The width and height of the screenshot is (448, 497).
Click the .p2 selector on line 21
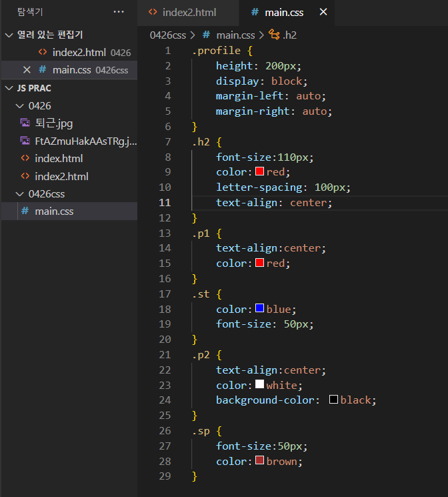(x=201, y=355)
